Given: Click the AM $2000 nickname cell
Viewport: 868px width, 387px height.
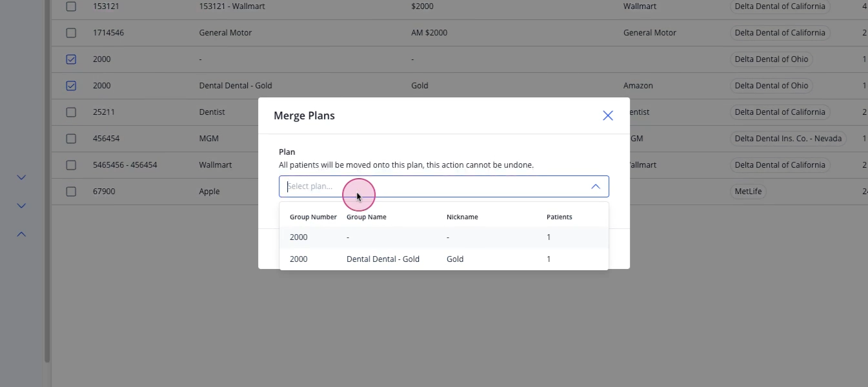Looking at the screenshot, I should pyautogui.click(x=429, y=33).
